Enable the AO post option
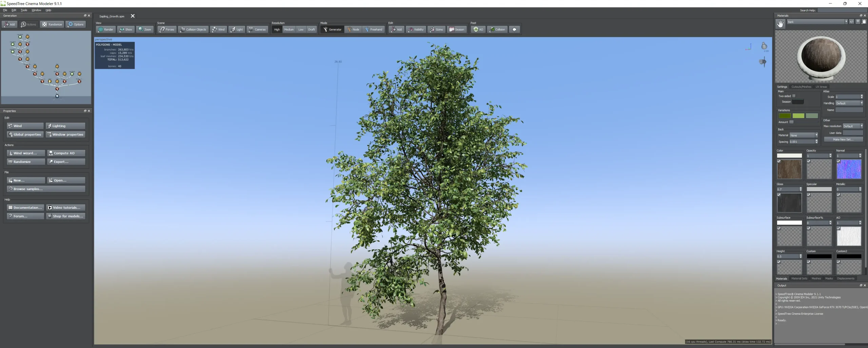The height and width of the screenshot is (348, 868). (478, 29)
